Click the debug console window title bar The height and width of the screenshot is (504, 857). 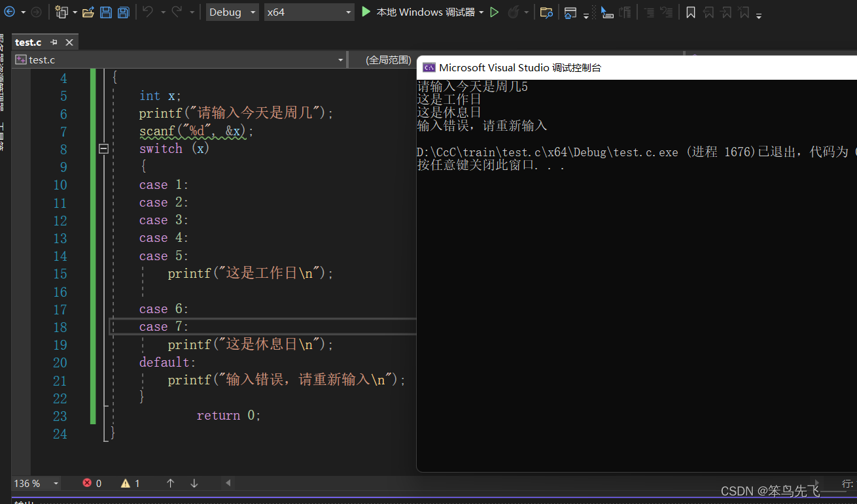pos(637,67)
